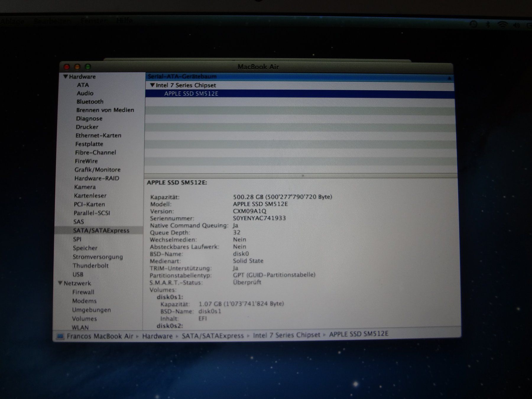
Task: Collapse the Netzwerk section triangle
Action: [x=60, y=283]
